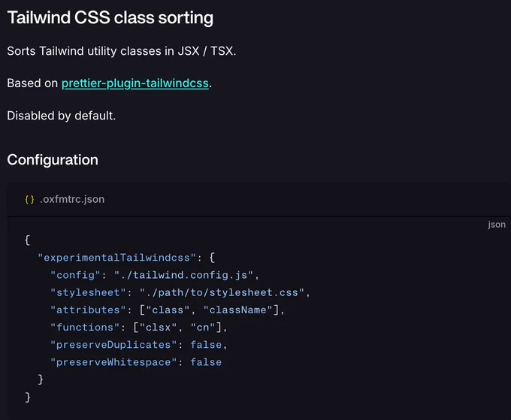The width and height of the screenshot is (511, 420).
Task: Click the JSON braces file icon
Action: click(29, 199)
